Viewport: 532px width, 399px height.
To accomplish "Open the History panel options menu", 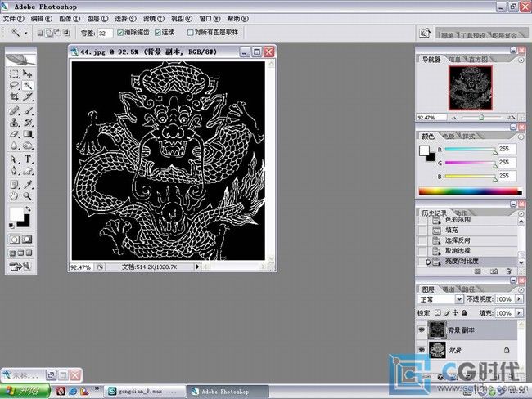I will pyautogui.click(x=521, y=213).
